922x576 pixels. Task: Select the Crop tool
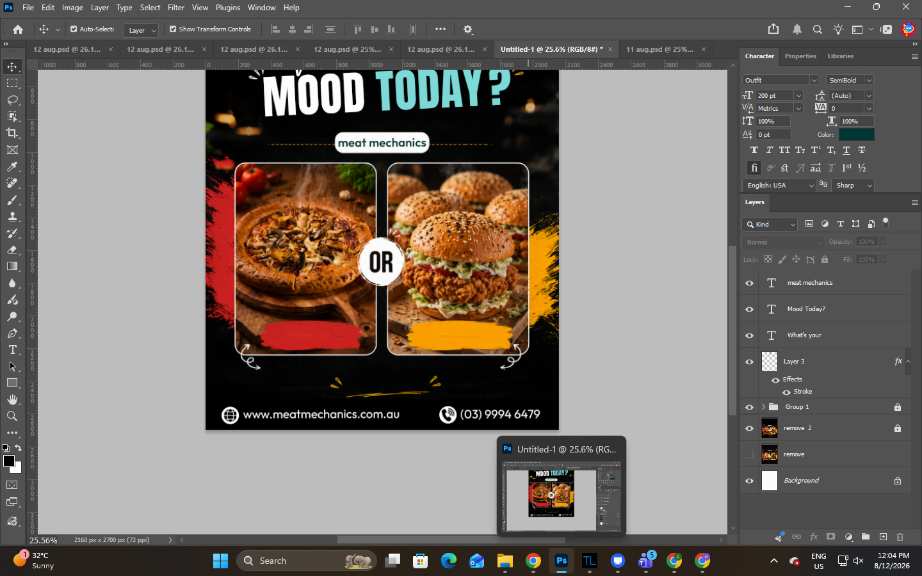pos(12,133)
